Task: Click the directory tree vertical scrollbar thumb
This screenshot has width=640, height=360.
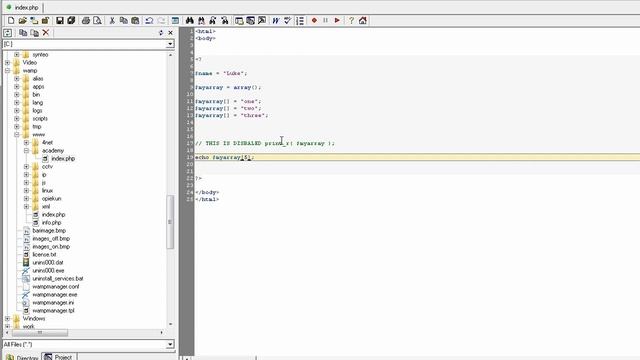Action: (170, 222)
